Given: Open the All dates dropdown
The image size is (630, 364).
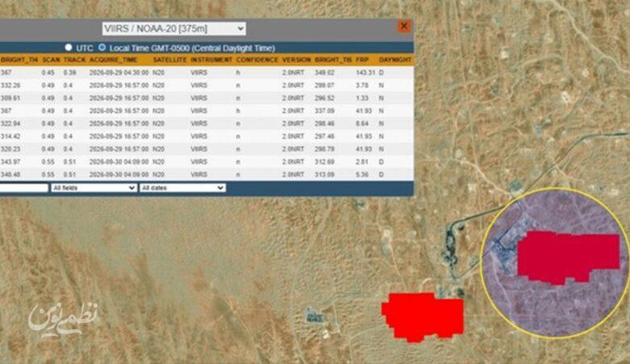Looking at the screenshot, I should point(182,188).
